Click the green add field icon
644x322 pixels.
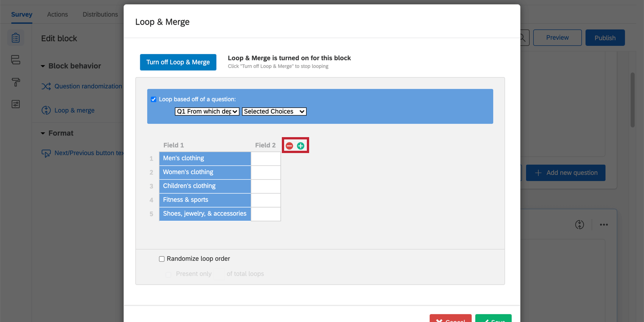[300, 146]
